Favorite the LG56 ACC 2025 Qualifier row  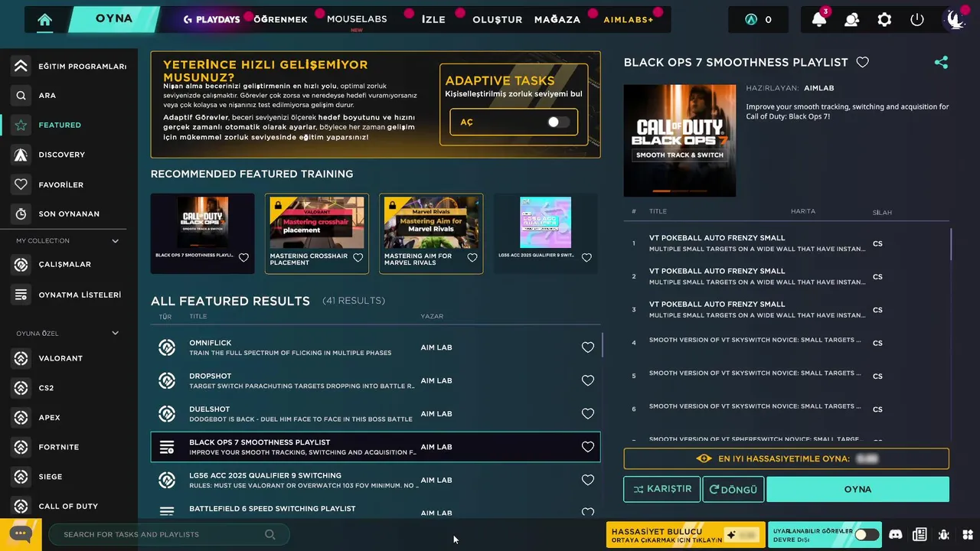(x=587, y=480)
